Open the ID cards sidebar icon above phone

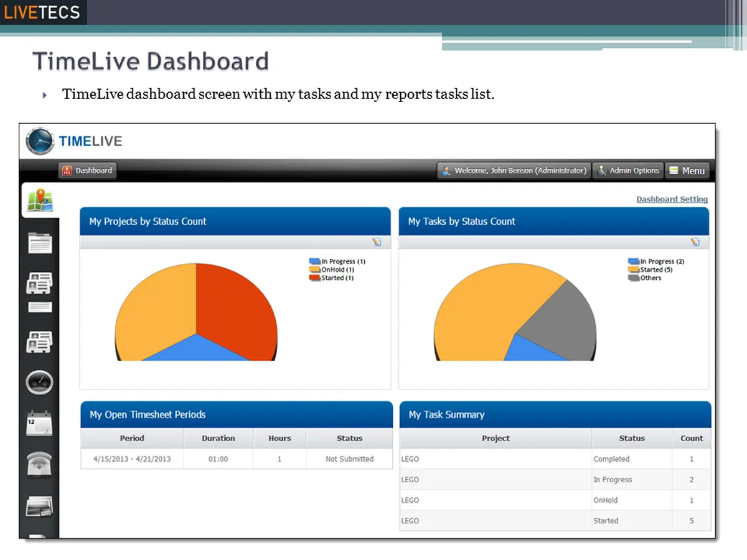40,342
